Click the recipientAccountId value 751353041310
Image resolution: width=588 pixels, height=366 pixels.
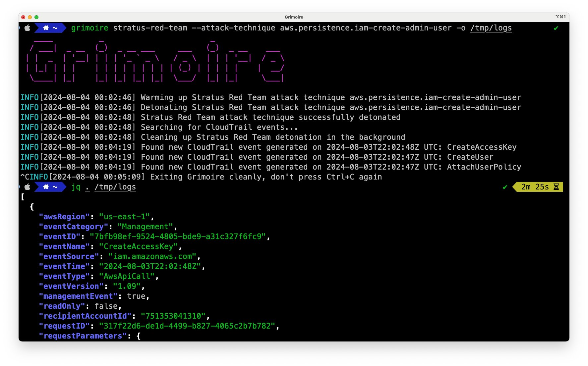173,316
